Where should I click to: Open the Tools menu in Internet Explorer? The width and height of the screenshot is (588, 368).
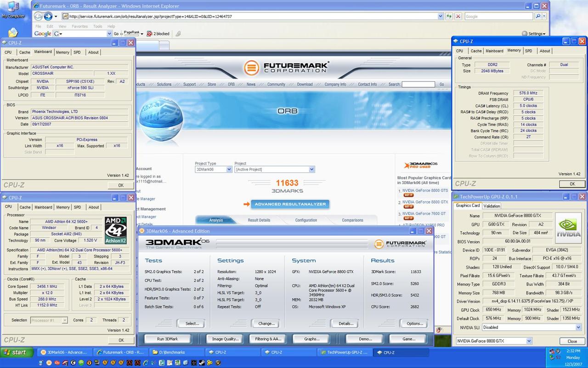pyautogui.click(x=97, y=26)
